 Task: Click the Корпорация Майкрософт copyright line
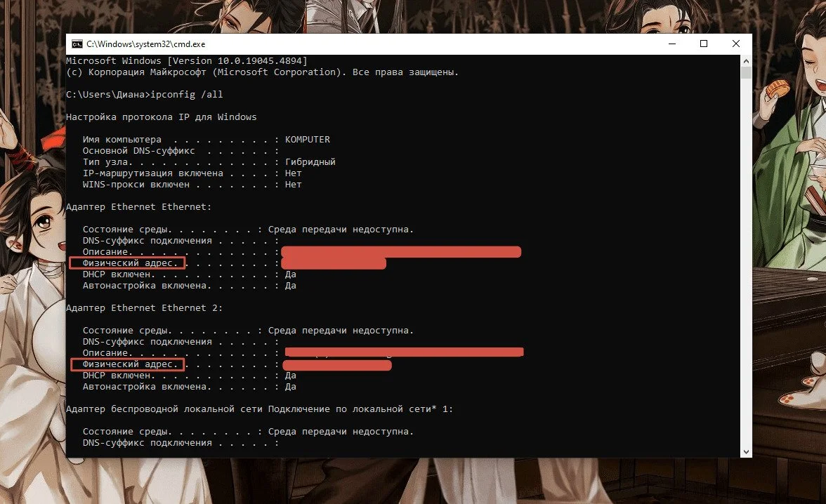tap(263, 72)
